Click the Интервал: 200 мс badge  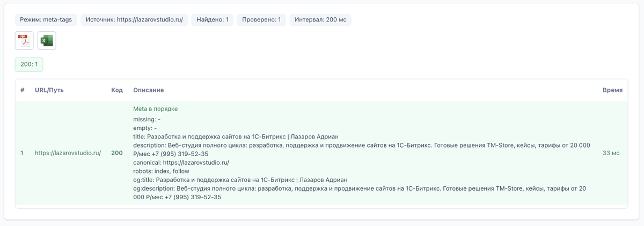point(320,19)
